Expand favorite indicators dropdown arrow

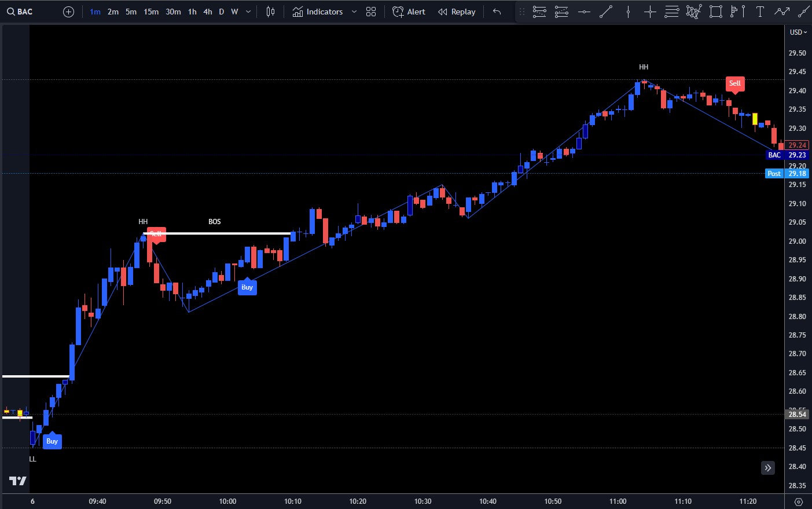(354, 12)
